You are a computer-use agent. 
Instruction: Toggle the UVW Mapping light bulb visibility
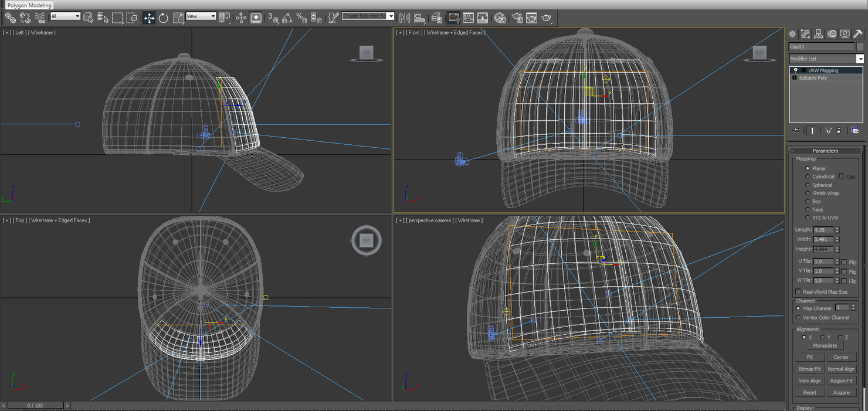[796, 70]
